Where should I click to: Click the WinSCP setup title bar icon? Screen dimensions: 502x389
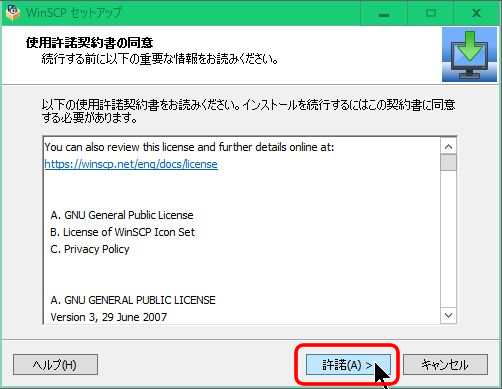click(13, 13)
